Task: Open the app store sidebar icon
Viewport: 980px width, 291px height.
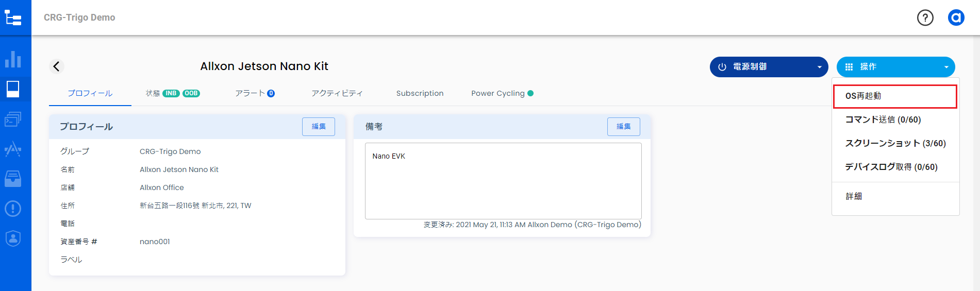Action: pyautogui.click(x=13, y=149)
